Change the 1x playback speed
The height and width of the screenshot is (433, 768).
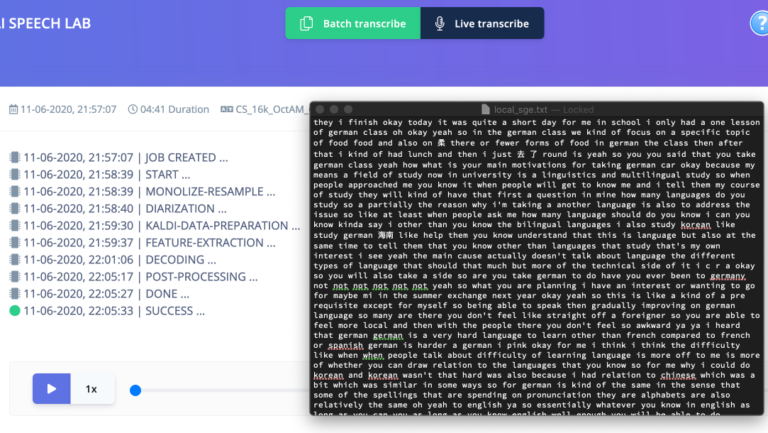(x=92, y=389)
